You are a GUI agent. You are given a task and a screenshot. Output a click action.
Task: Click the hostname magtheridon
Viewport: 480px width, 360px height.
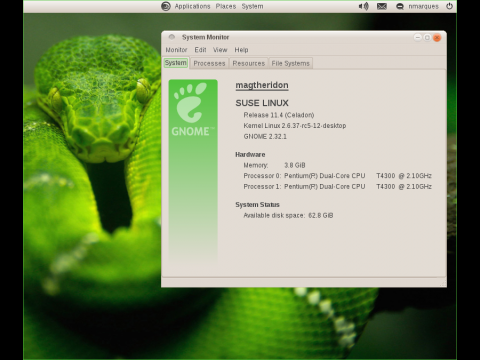pyautogui.click(x=262, y=85)
